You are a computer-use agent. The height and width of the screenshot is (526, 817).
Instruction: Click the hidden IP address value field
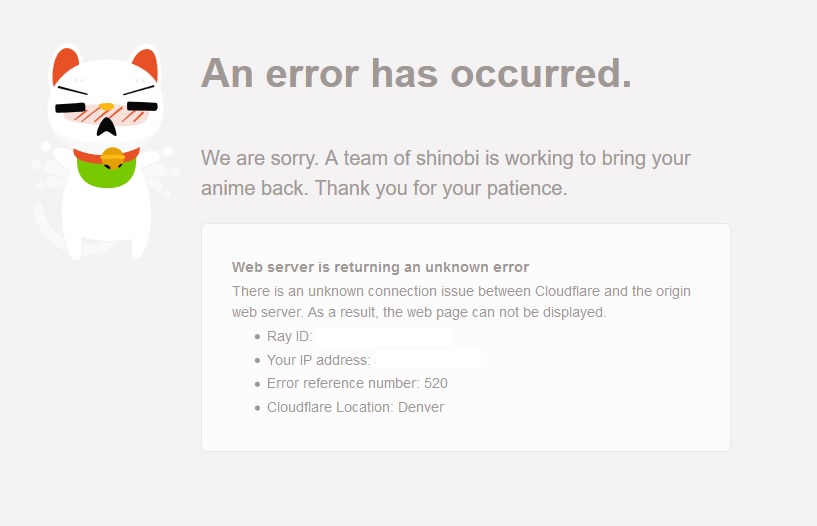coord(428,360)
